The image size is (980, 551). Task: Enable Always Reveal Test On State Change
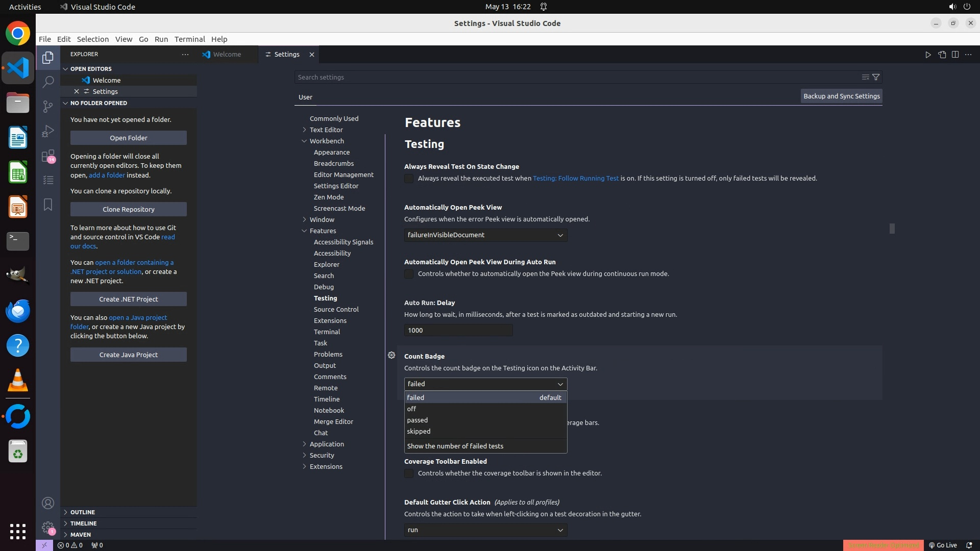(x=409, y=179)
